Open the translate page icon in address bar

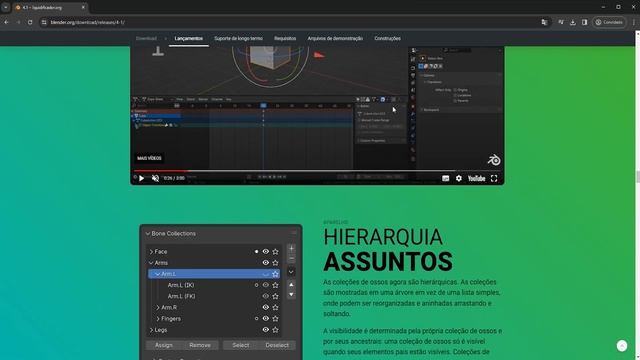(x=544, y=22)
